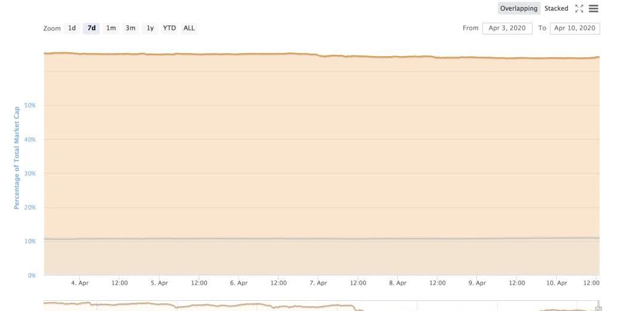Switch to Overlapping chart mode
644x311 pixels.
point(518,8)
